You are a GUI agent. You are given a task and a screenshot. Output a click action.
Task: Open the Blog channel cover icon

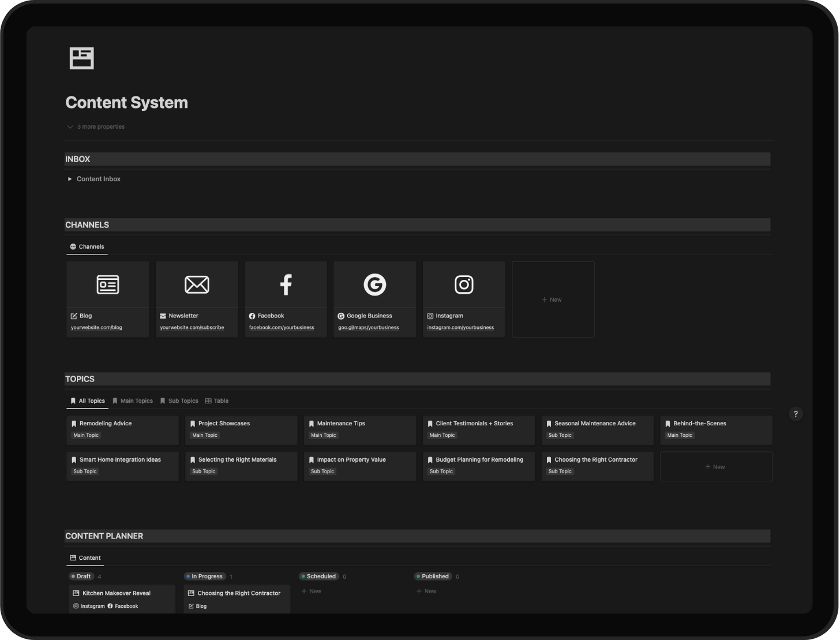pyautogui.click(x=108, y=285)
